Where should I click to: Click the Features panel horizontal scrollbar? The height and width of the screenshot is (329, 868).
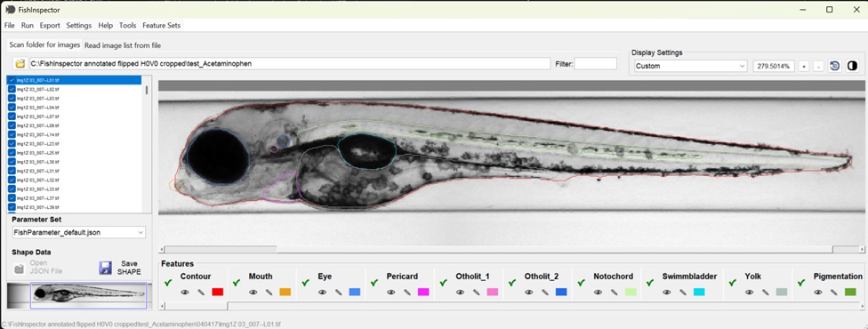[512, 306]
